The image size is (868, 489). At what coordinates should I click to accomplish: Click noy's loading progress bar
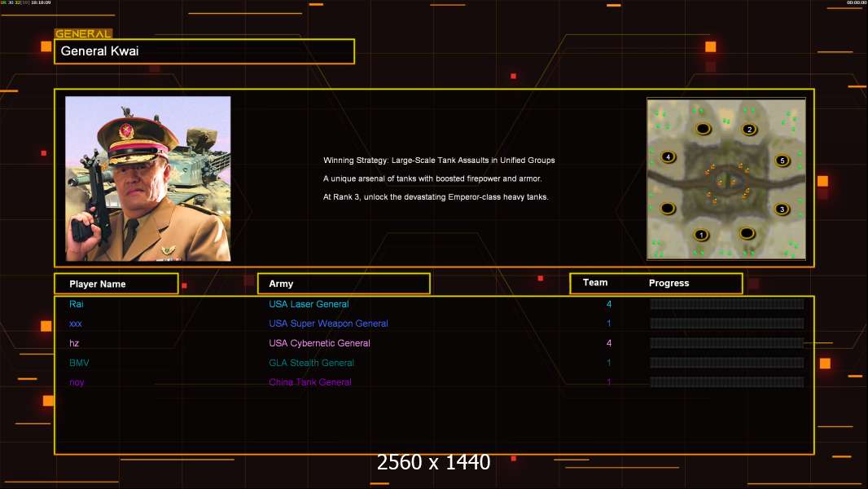coord(727,382)
